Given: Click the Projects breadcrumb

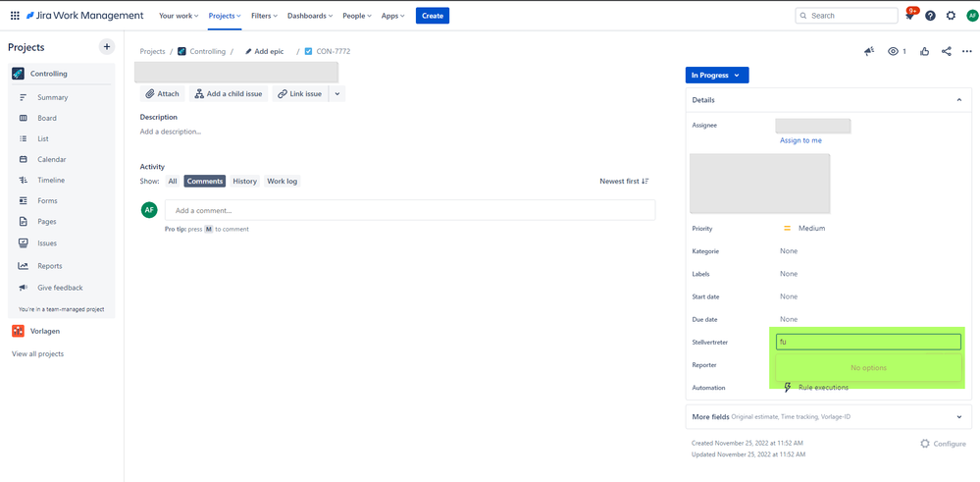Looking at the screenshot, I should (x=152, y=51).
